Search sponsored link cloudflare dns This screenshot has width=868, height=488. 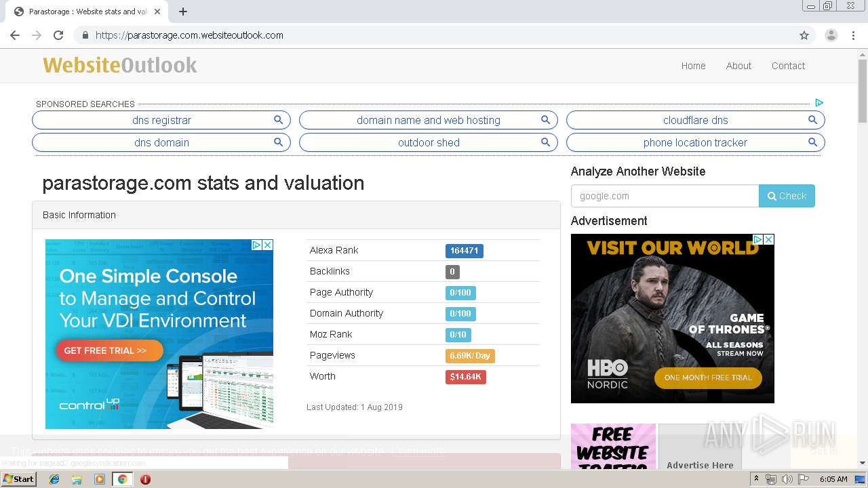696,120
